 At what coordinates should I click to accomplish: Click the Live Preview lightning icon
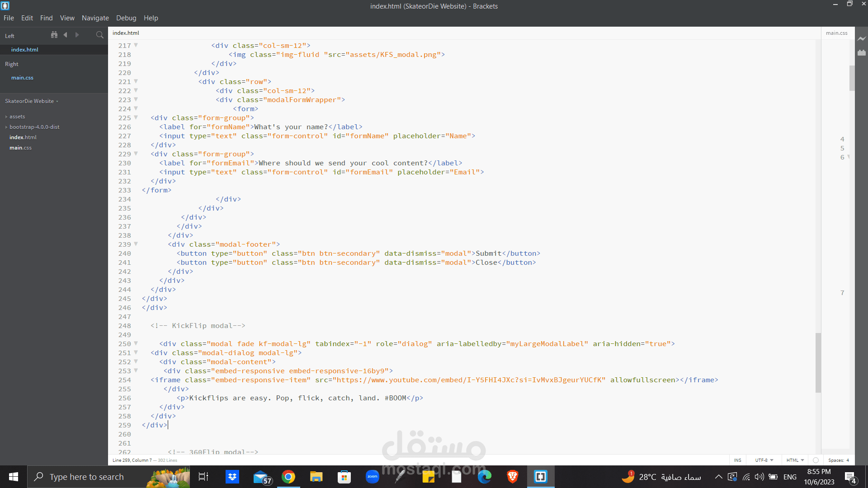862,39
